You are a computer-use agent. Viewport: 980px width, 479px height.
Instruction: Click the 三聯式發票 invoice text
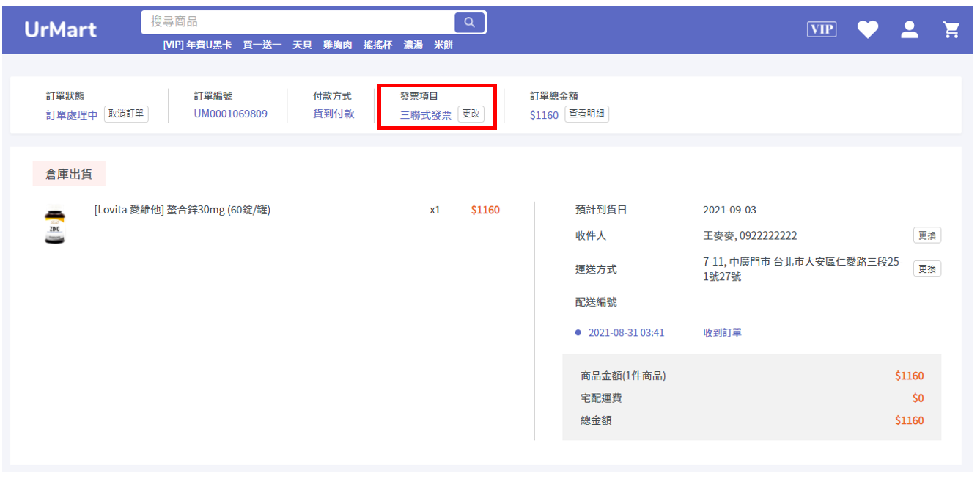click(426, 115)
